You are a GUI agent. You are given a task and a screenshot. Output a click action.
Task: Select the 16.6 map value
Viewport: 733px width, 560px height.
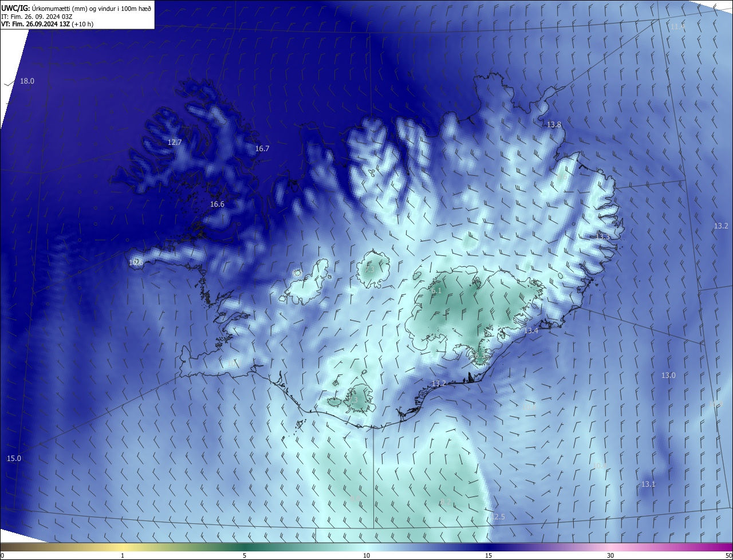click(217, 204)
